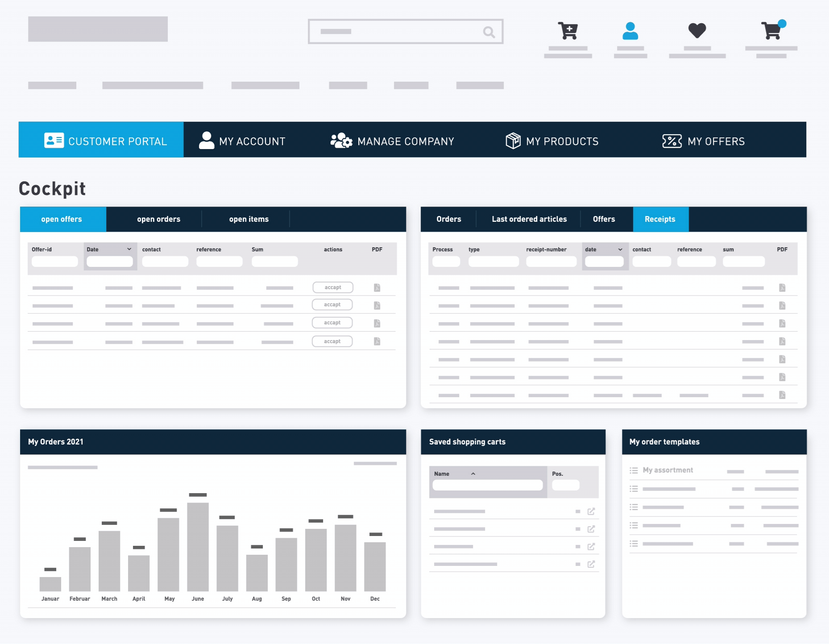Click the heart wishlist icon
Screen dimensions: 829x644
tap(696, 31)
